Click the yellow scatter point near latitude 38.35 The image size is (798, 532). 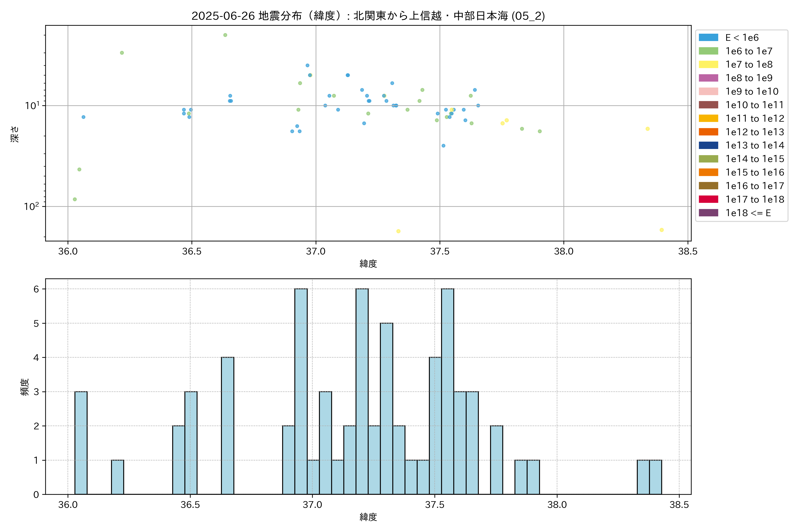point(647,129)
